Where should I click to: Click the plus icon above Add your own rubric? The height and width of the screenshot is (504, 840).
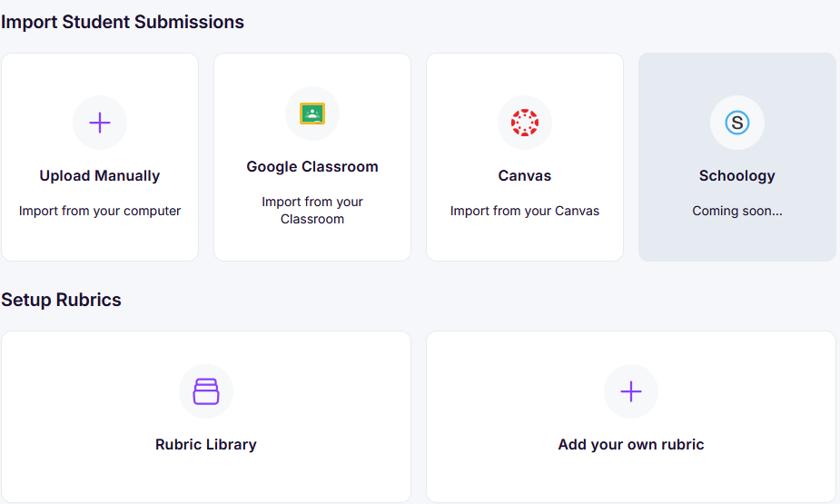[631, 391]
